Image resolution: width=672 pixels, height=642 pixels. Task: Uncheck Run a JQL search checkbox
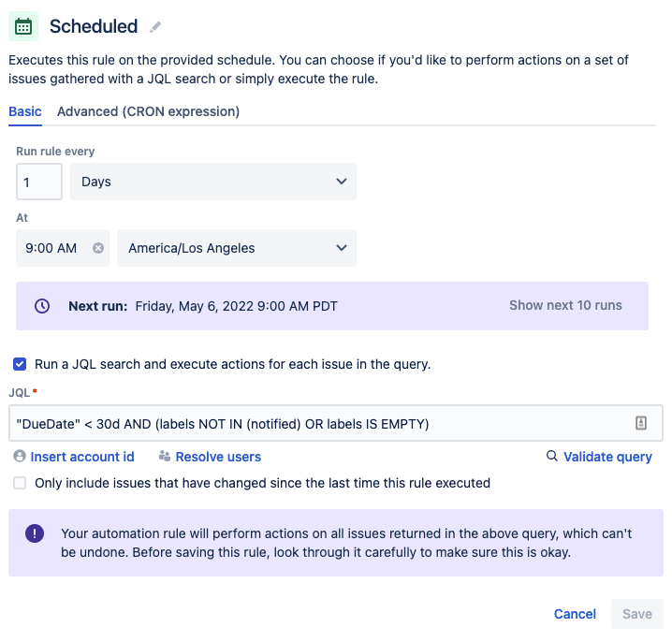20,364
